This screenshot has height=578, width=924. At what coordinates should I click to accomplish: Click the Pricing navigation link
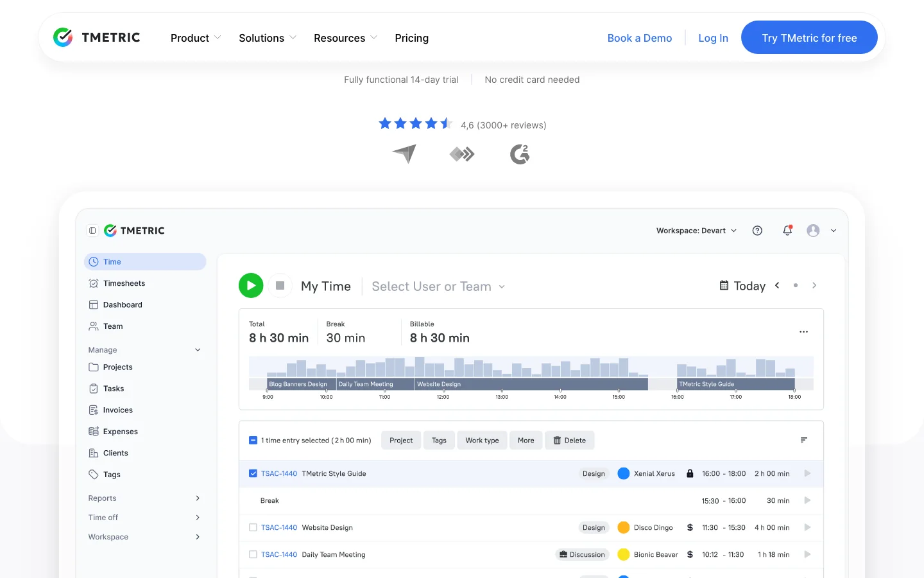pos(412,38)
